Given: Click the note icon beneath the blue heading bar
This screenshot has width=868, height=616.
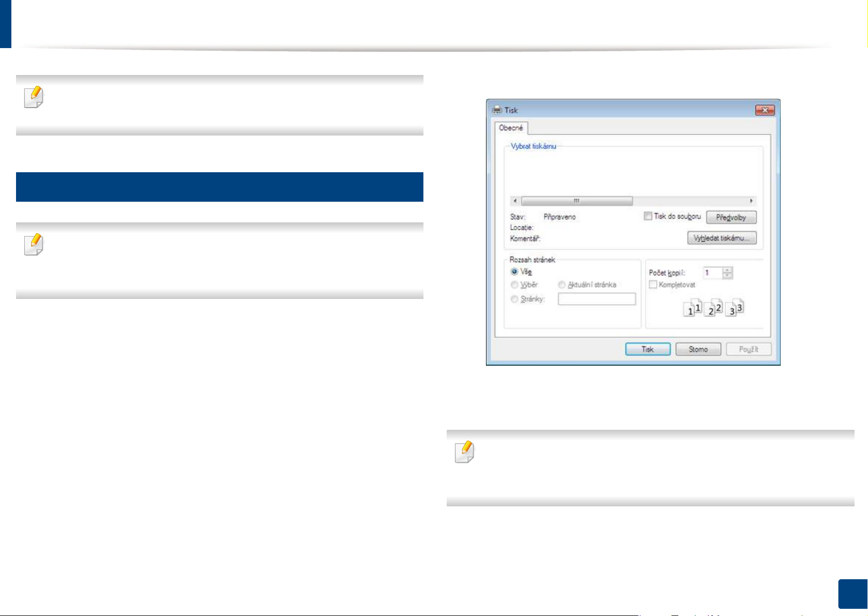Looking at the screenshot, I should (34, 245).
